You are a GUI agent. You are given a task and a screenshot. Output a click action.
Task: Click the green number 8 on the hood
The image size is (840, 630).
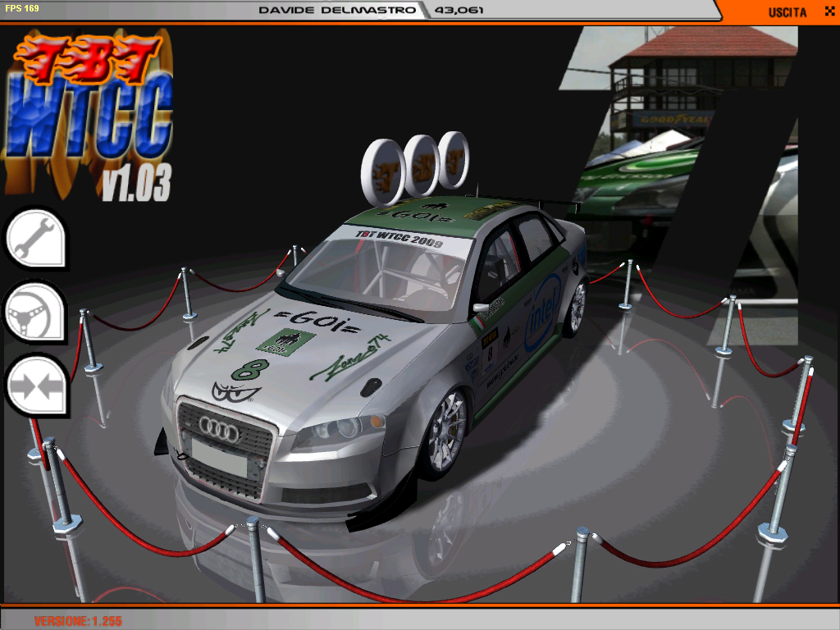pyautogui.click(x=244, y=368)
